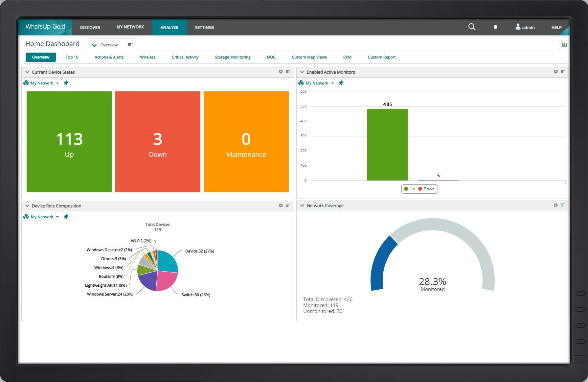Viewport: 588px width, 382px height.
Task: Collapse the Current Device States panel
Action: click(x=27, y=72)
